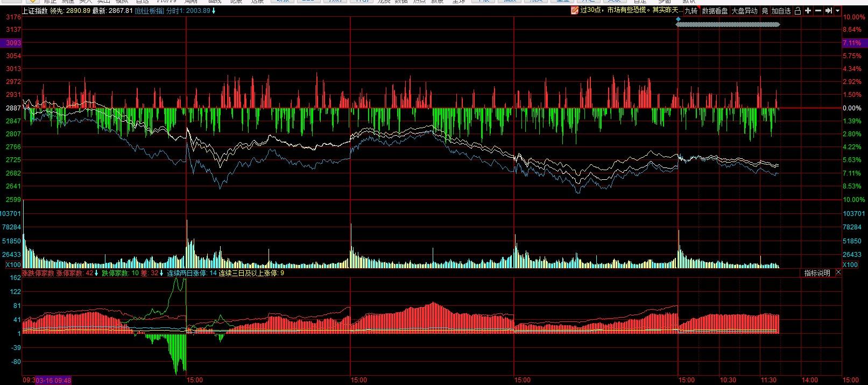Read the scrolling market commentary text
This screenshot has height=385, width=868.
(631, 11)
